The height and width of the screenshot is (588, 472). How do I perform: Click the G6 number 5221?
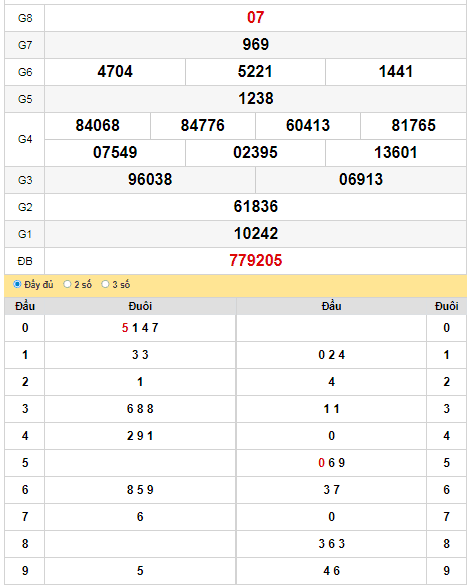click(255, 72)
